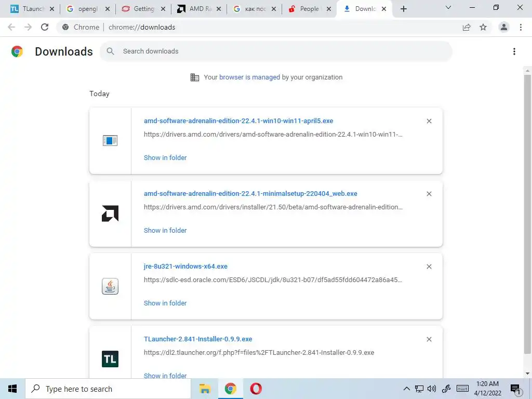Click the sdlc-esd.oracle.com source URL

273,280
